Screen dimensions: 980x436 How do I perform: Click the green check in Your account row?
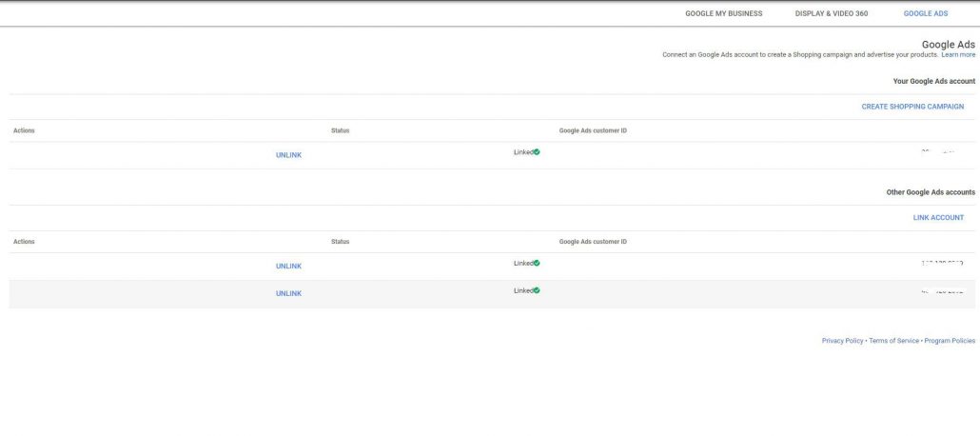point(537,152)
